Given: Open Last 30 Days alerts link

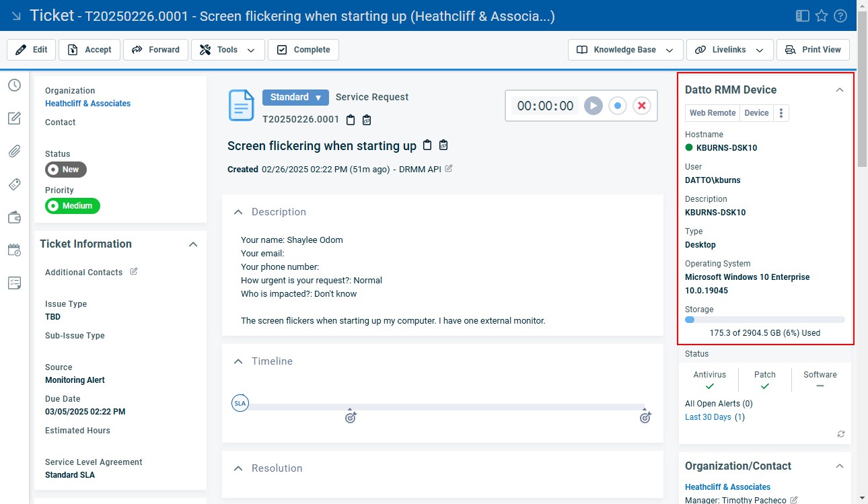Looking at the screenshot, I should click(708, 417).
